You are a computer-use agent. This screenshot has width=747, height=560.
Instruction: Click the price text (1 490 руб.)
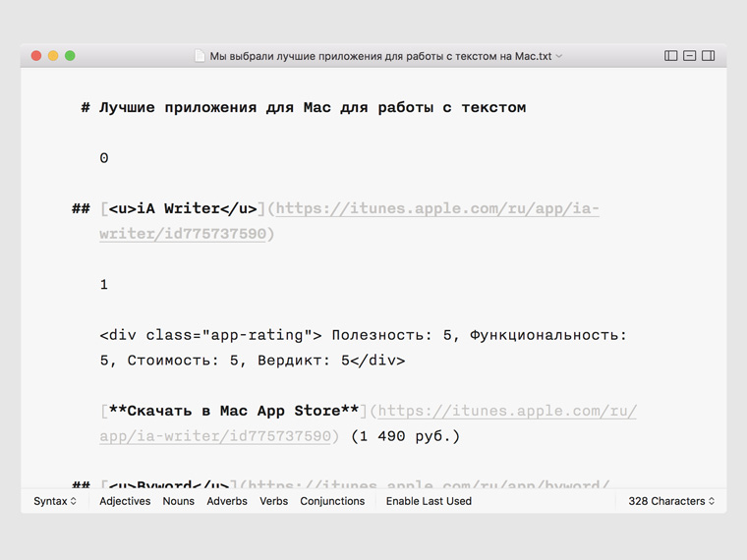click(x=405, y=436)
